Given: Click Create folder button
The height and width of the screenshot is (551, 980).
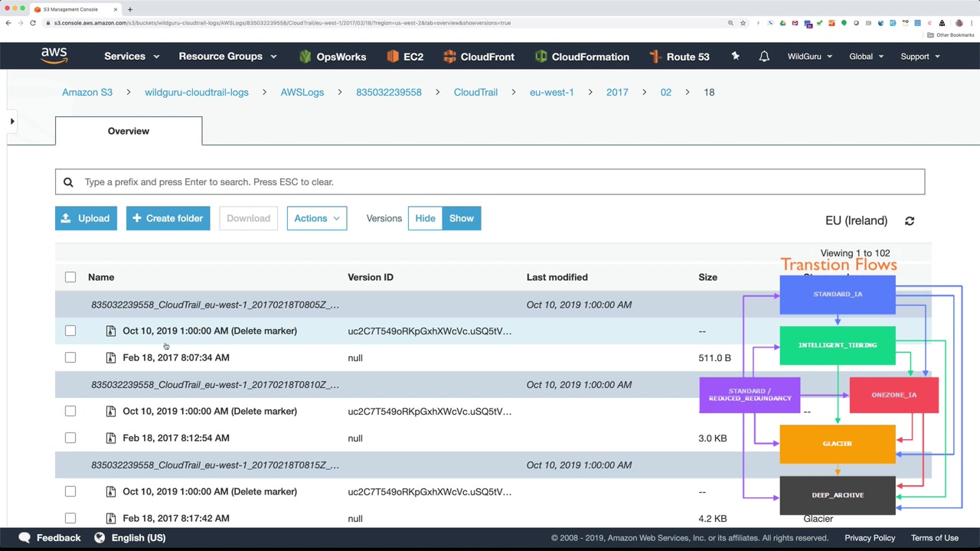Looking at the screenshot, I should coord(168,218).
